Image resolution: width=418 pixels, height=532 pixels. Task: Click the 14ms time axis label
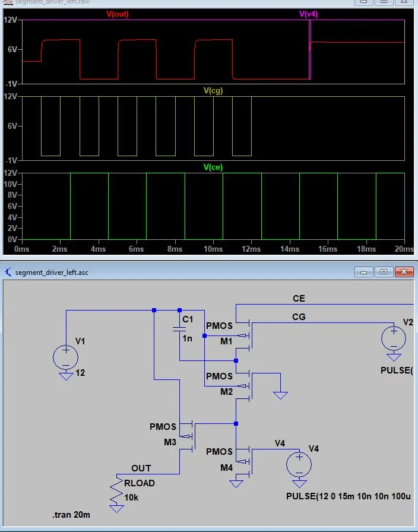[289, 249]
